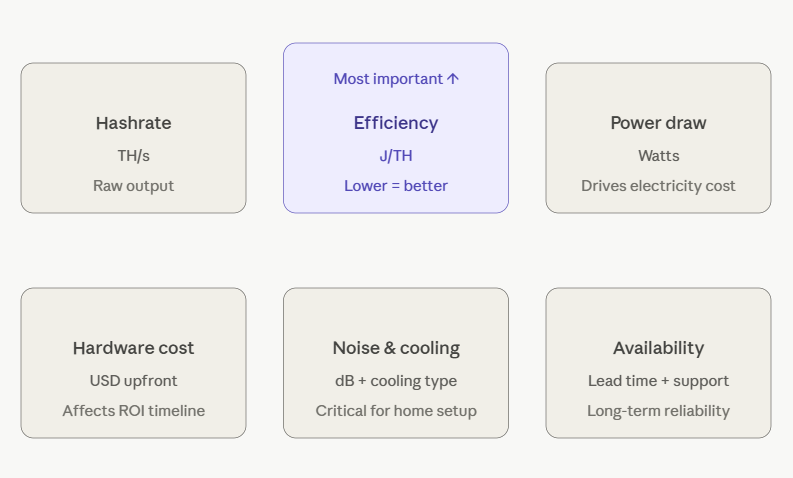793x478 pixels.
Task: Select the Power draw card title
Action: coord(658,123)
